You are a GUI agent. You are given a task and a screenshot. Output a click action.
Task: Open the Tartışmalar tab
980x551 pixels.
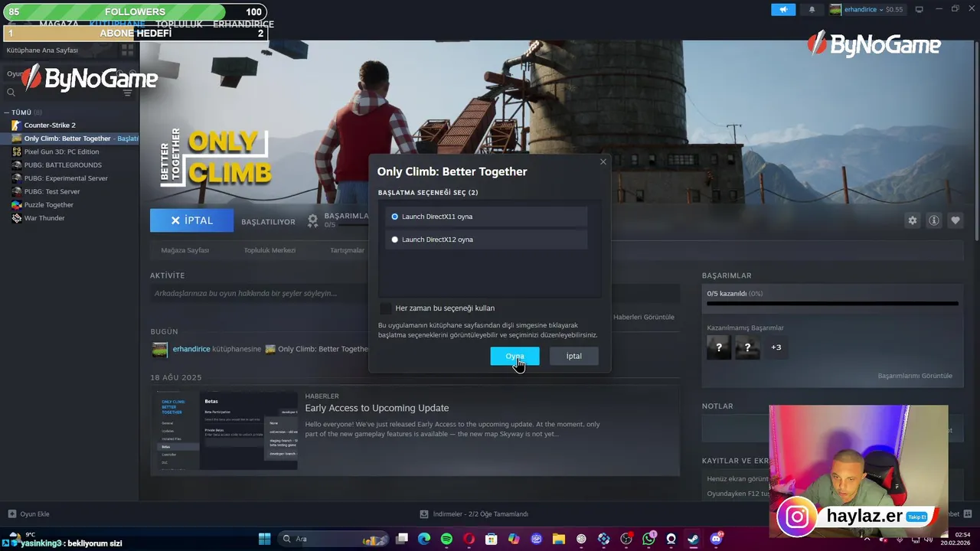coord(347,250)
